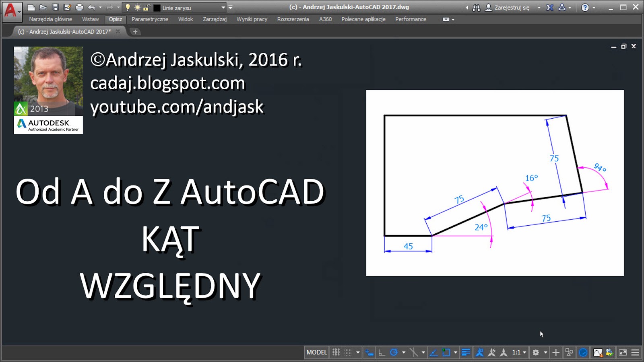Click the black layer color swatch

coord(157,8)
